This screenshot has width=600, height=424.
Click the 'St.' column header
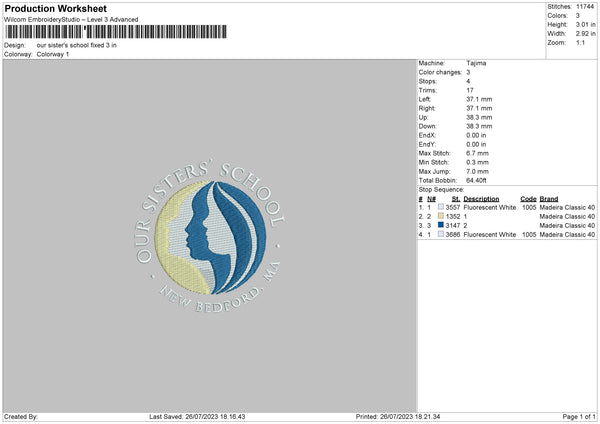pyautogui.click(x=456, y=199)
